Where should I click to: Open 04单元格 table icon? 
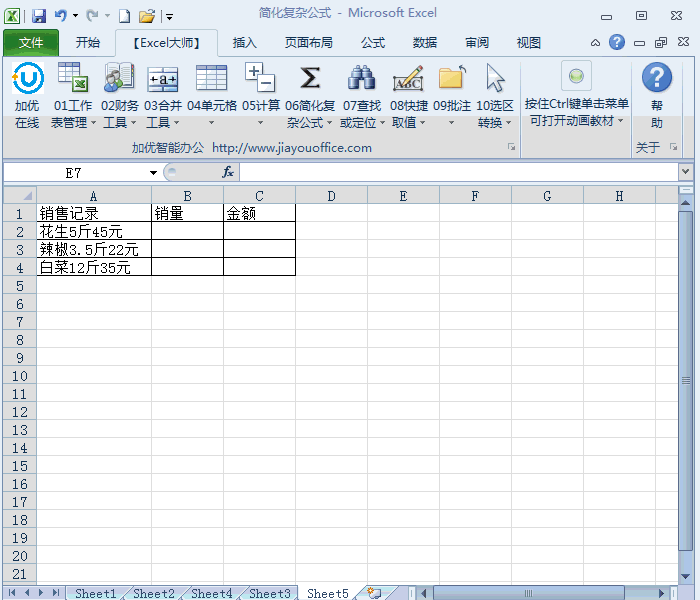[x=211, y=78]
